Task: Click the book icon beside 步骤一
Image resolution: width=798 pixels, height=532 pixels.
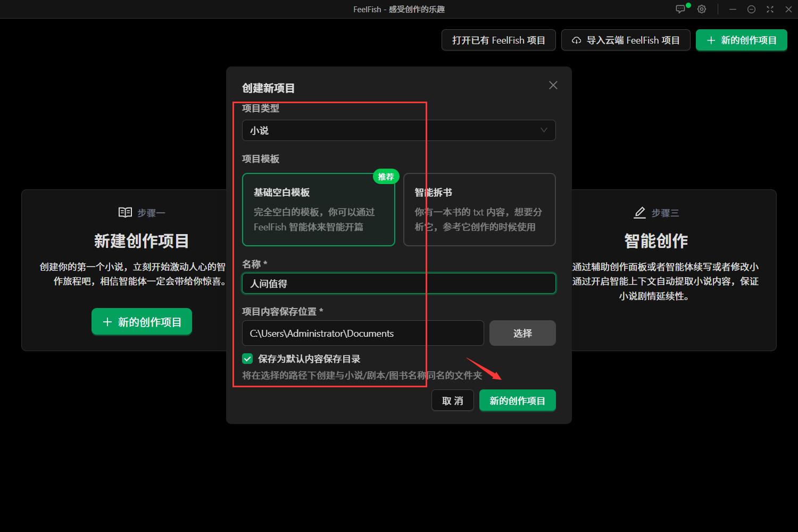Action: pyautogui.click(x=125, y=213)
